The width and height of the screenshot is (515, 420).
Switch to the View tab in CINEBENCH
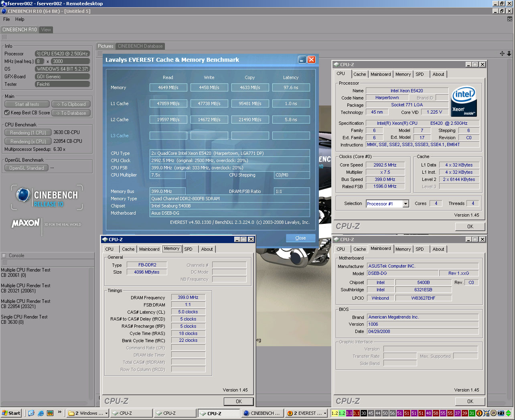[46, 30]
